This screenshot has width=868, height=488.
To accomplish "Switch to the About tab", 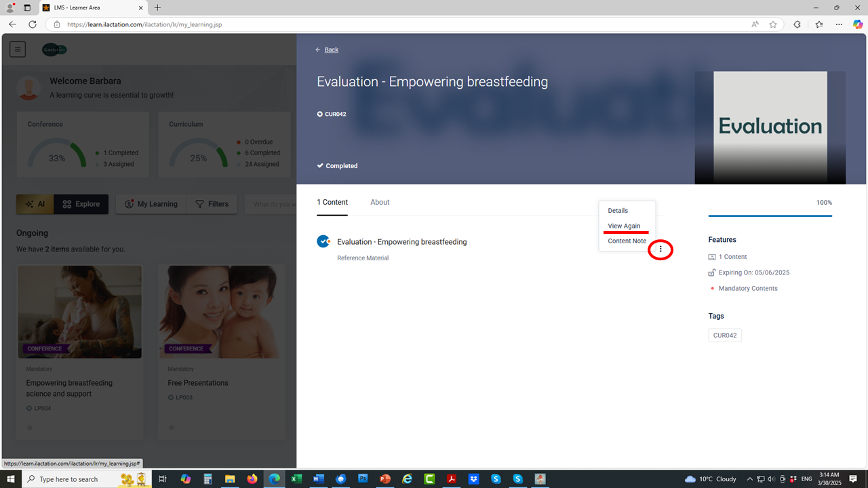I will pos(380,202).
